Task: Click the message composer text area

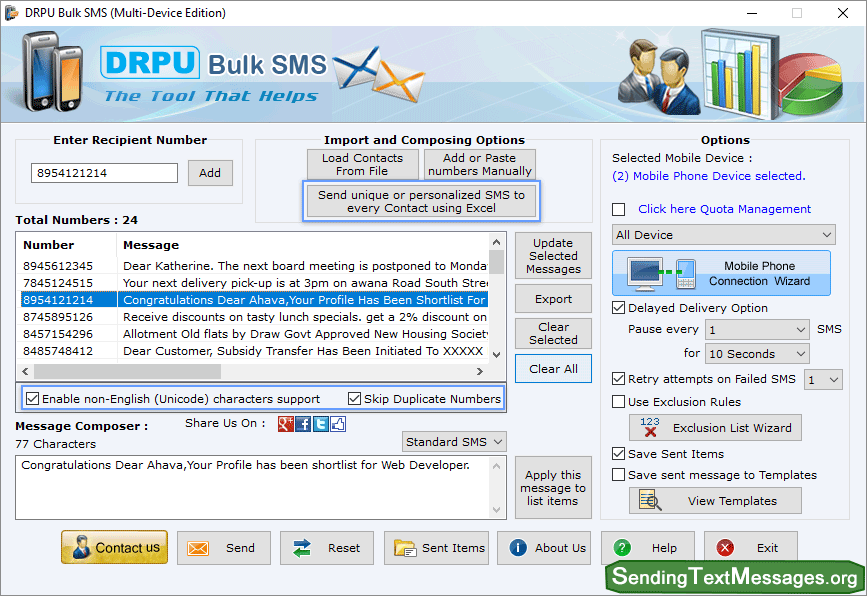Action: 253,487
